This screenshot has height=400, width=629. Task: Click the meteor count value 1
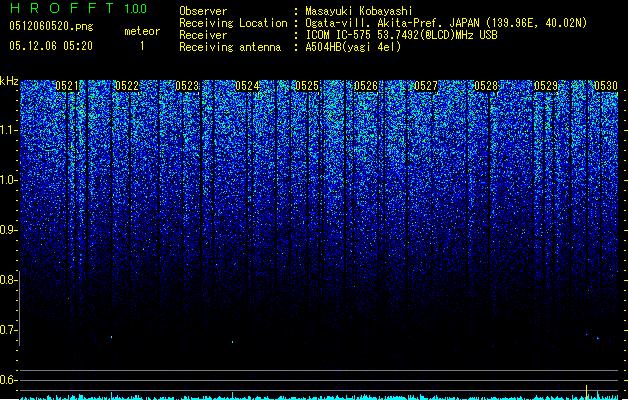coord(142,46)
